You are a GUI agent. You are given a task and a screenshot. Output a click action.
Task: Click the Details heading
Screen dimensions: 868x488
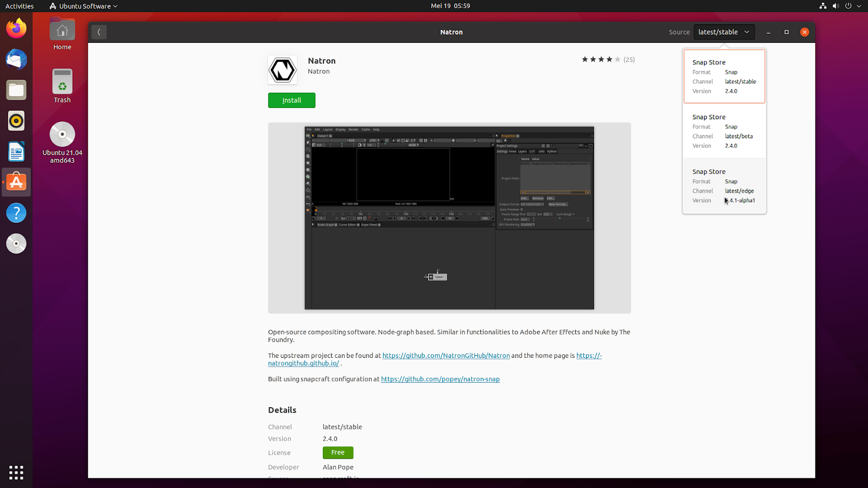click(x=282, y=410)
